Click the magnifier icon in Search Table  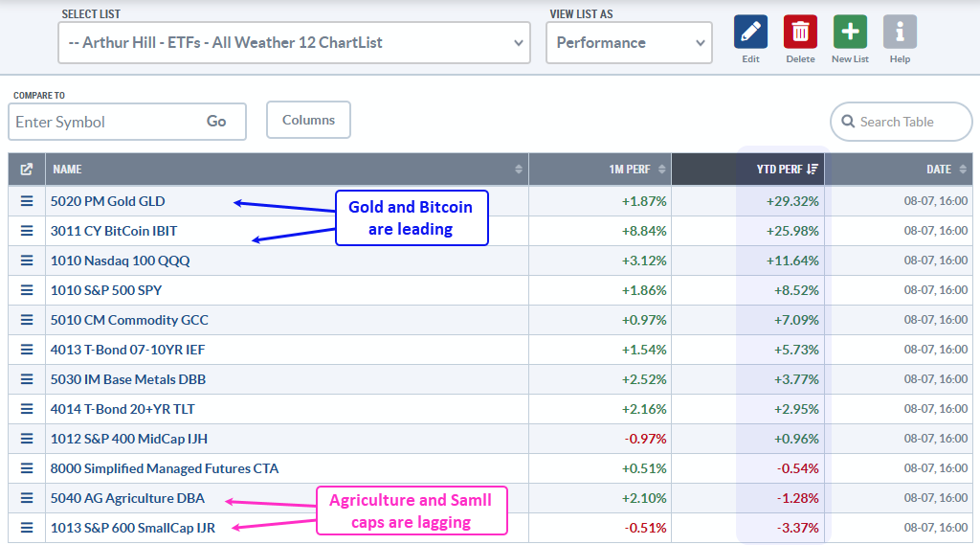pyautogui.click(x=848, y=122)
